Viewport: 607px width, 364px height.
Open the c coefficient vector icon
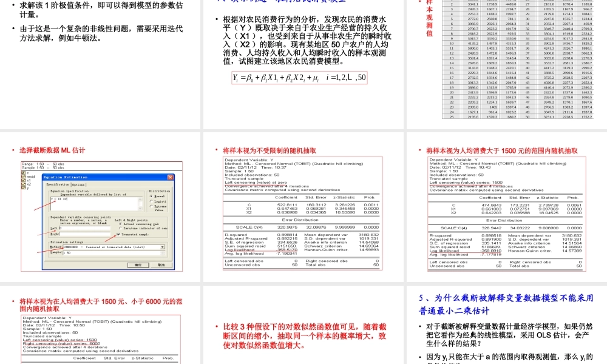[23, 173]
